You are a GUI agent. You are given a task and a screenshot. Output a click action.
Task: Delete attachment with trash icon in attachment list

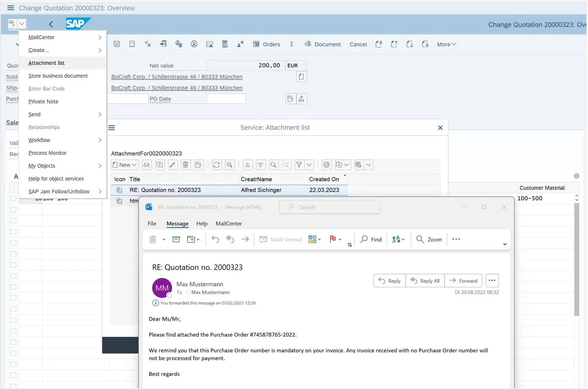(x=186, y=165)
